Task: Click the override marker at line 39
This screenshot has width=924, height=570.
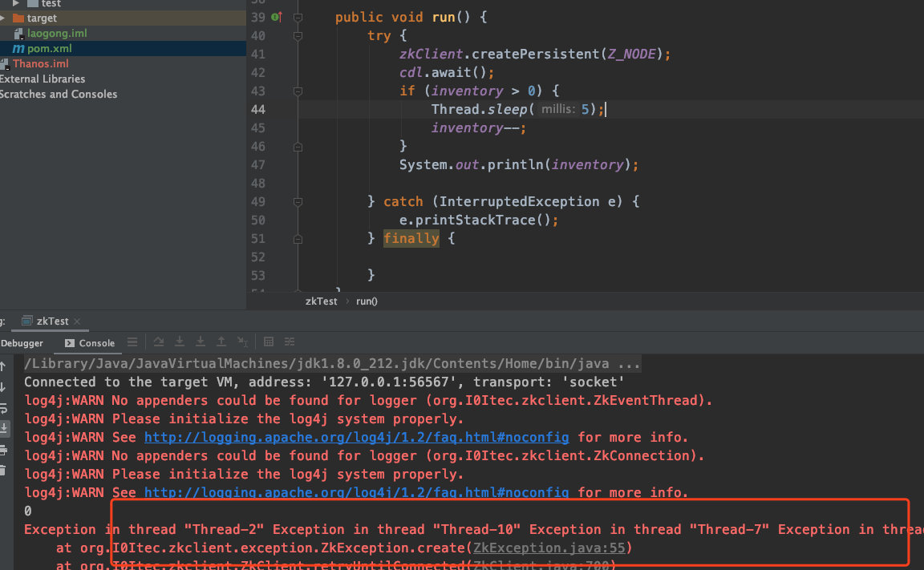Action: pos(277,17)
